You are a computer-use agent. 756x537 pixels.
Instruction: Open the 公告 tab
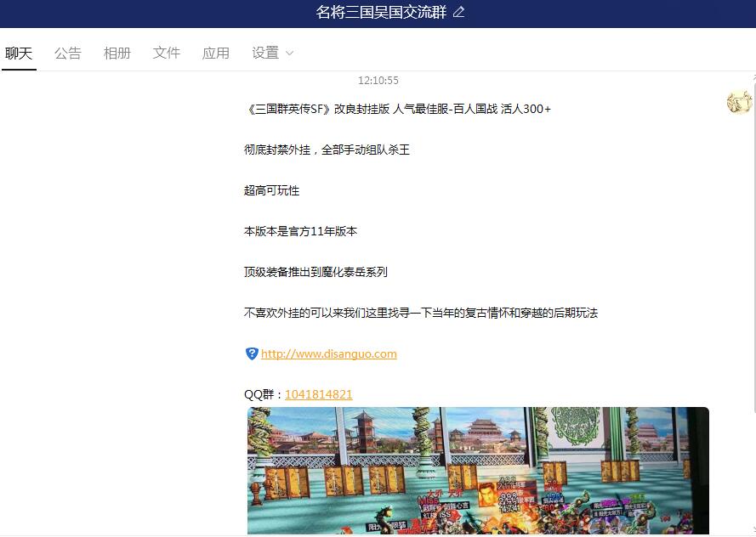tap(68, 53)
